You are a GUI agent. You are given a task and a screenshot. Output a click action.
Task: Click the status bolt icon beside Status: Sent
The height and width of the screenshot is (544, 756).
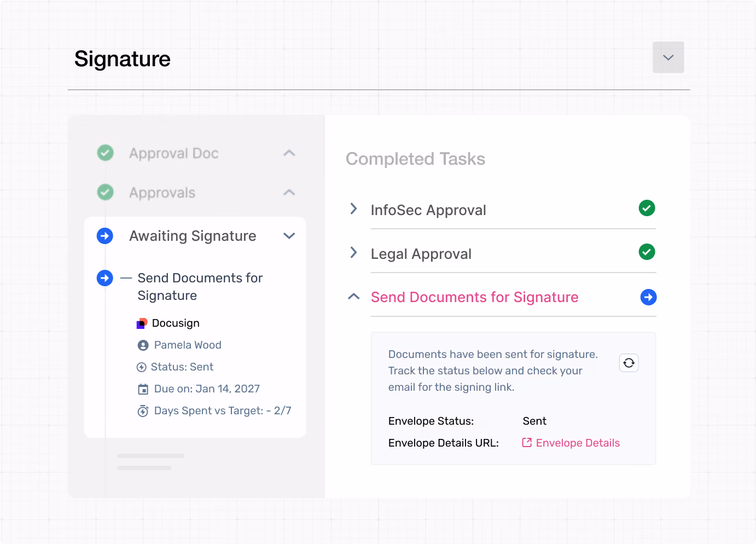[x=141, y=367]
